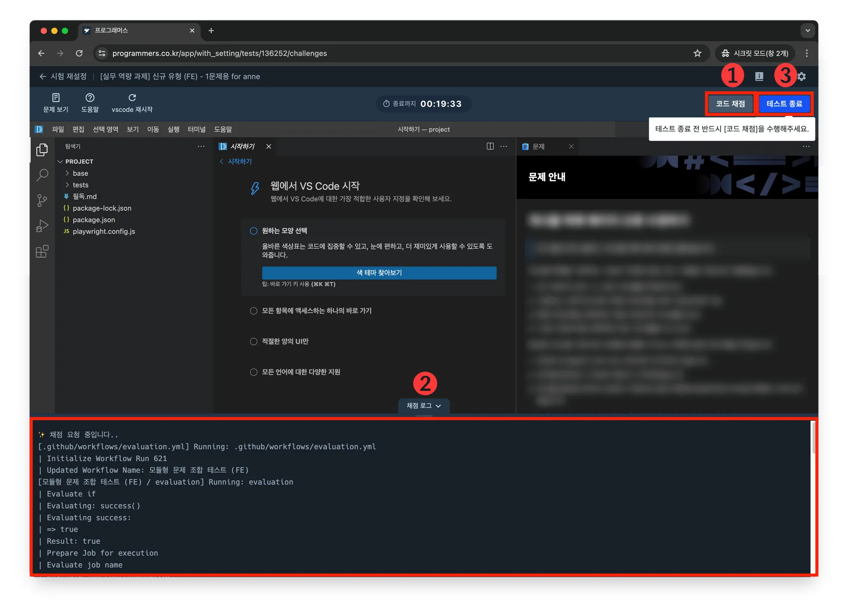Select the 원하는 모양 선택 radio step
Viewport: 848px width, 616px height.
point(254,231)
